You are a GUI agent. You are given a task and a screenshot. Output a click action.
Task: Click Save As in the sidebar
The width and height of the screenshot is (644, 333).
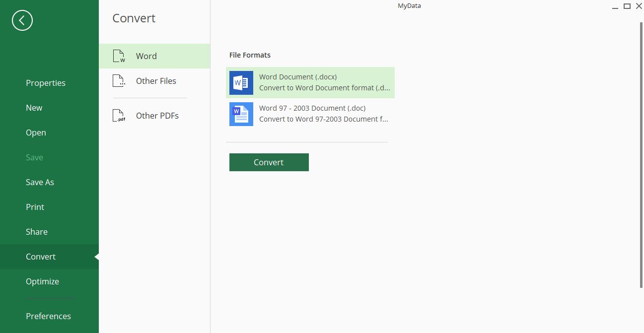(x=40, y=182)
